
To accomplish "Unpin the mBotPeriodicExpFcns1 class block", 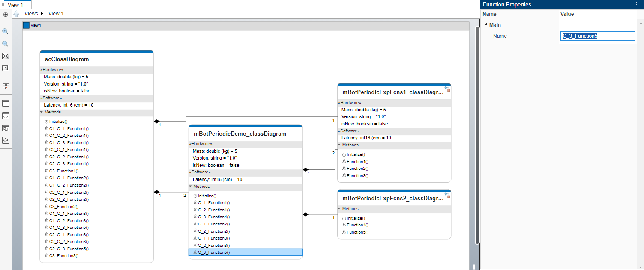I will pos(448,89).
